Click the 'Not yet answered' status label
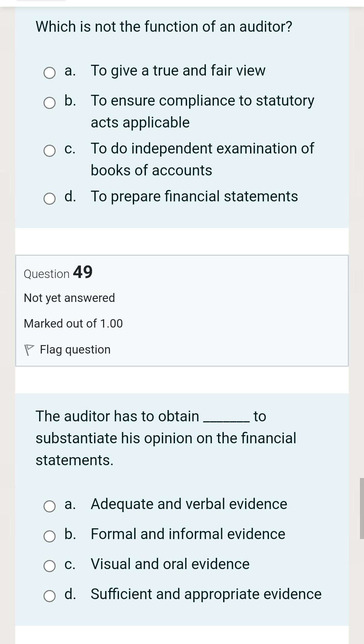The height and width of the screenshot is (644, 364). [x=69, y=298]
